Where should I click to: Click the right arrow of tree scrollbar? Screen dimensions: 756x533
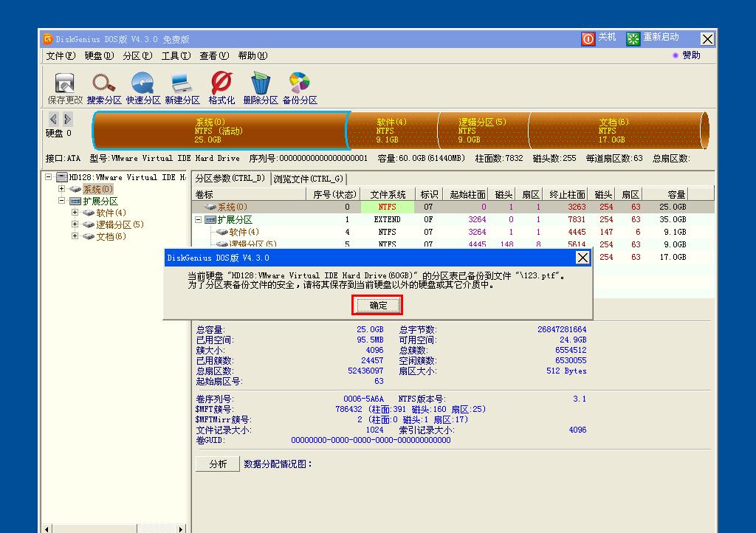coord(181,529)
